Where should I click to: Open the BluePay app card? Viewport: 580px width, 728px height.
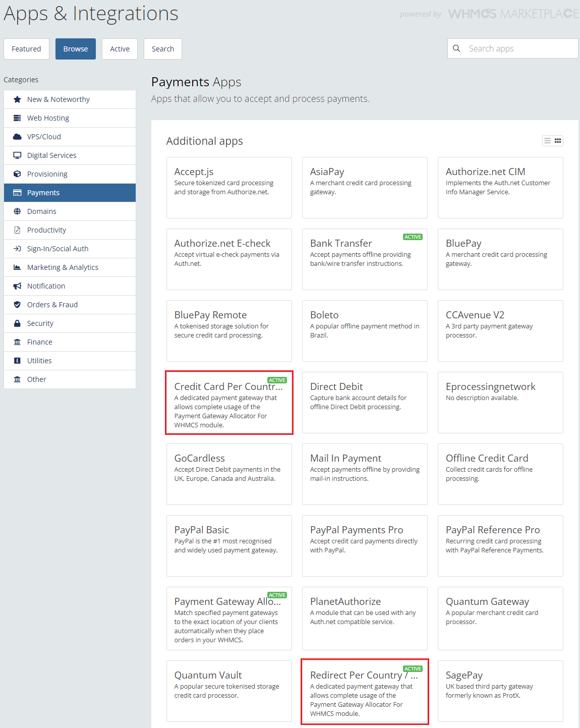[500, 259]
